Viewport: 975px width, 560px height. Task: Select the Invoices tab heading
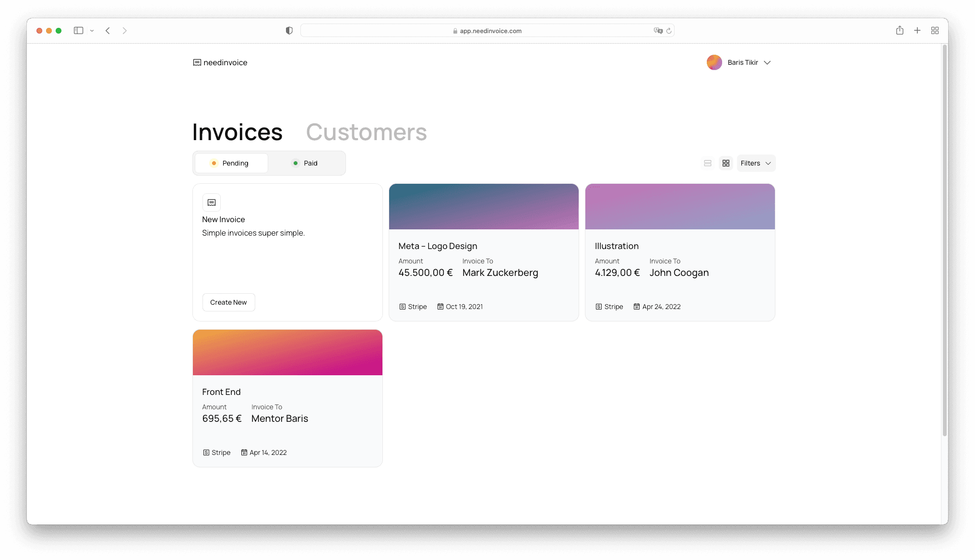click(x=237, y=132)
